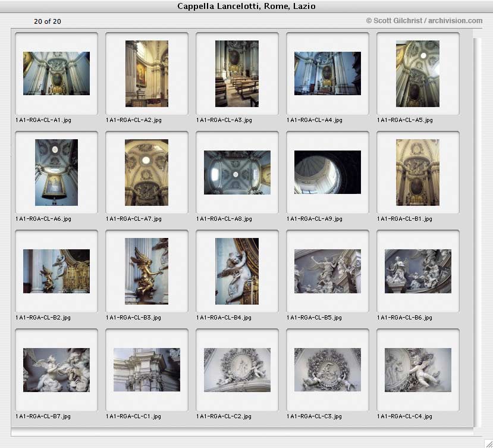
Task: Click the label 1A1-RGA-CL-B5.jpg
Action: click(314, 318)
